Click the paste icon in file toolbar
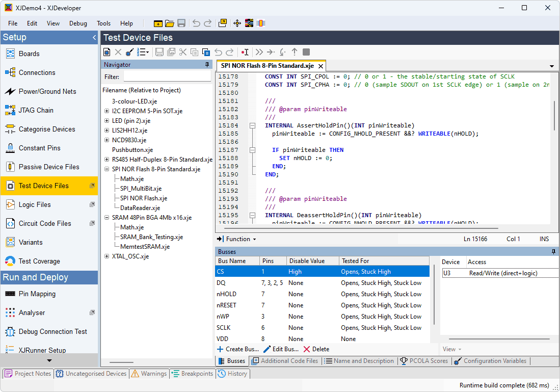Screen dimensions: 560x392 pos(206,52)
